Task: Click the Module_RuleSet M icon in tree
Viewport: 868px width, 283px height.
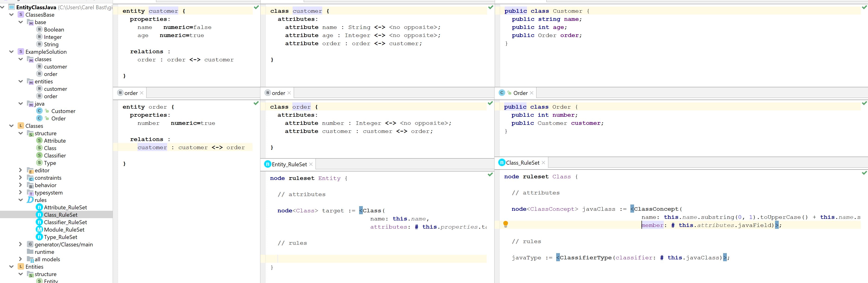Action: pyautogui.click(x=39, y=230)
